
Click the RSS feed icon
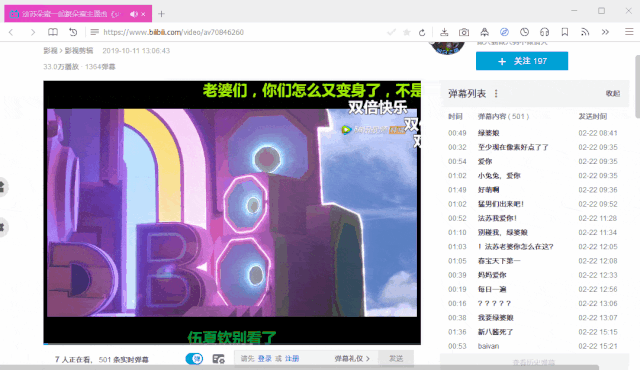pos(585,32)
